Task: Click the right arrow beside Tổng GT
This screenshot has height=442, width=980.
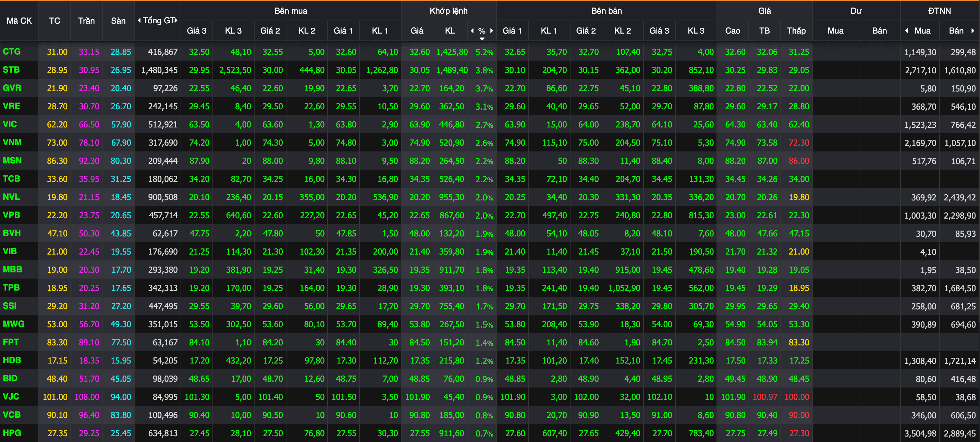Action: point(176,21)
